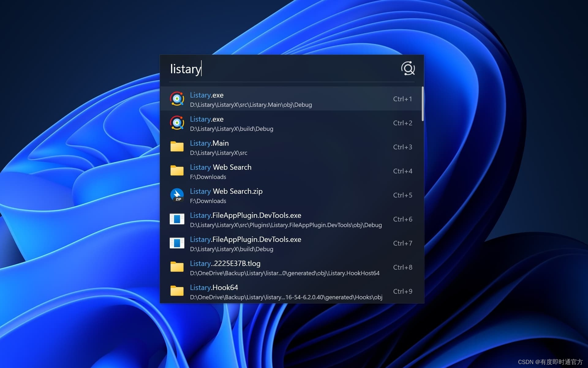Click the Ctrl+6 shortcut label
This screenshot has height=368, width=588.
pyautogui.click(x=402, y=219)
